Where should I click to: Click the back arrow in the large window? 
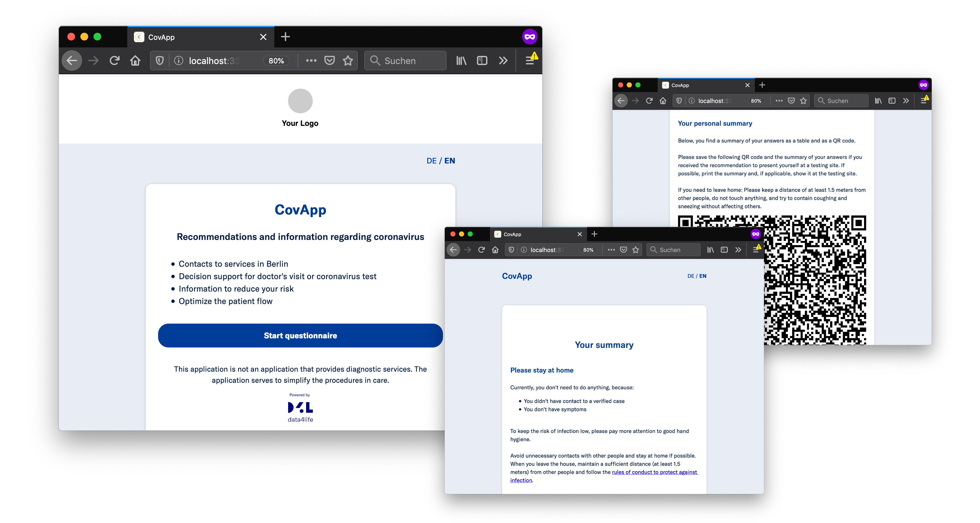click(x=72, y=60)
